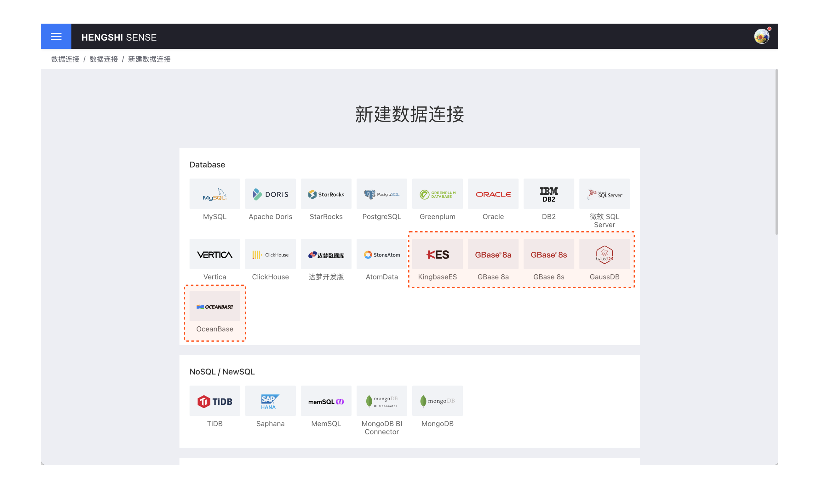Click the HENGSHI SENSE brand title
The width and height of the screenshot is (819, 504).
pyautogui.click(x=119, y=37)
